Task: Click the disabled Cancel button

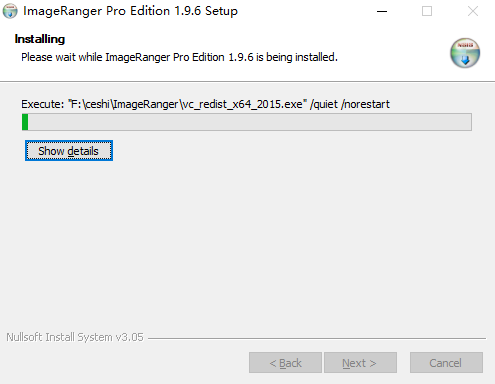Action: (x=446, y=363)
